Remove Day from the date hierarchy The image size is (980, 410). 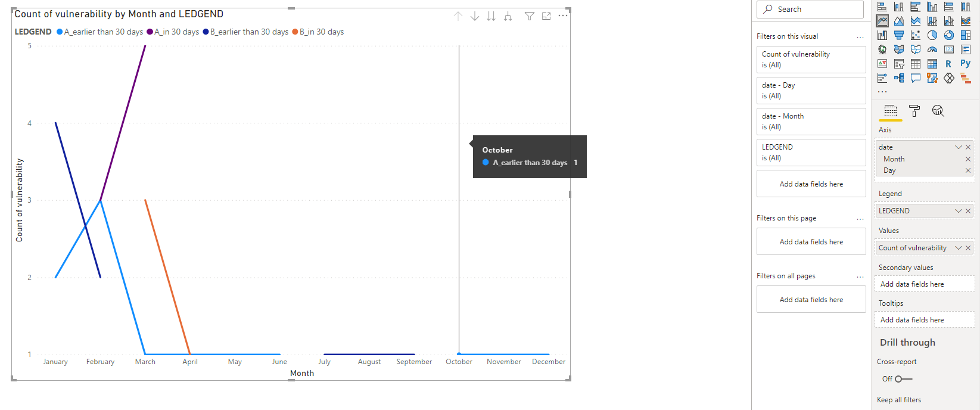[x=968, y=170]
